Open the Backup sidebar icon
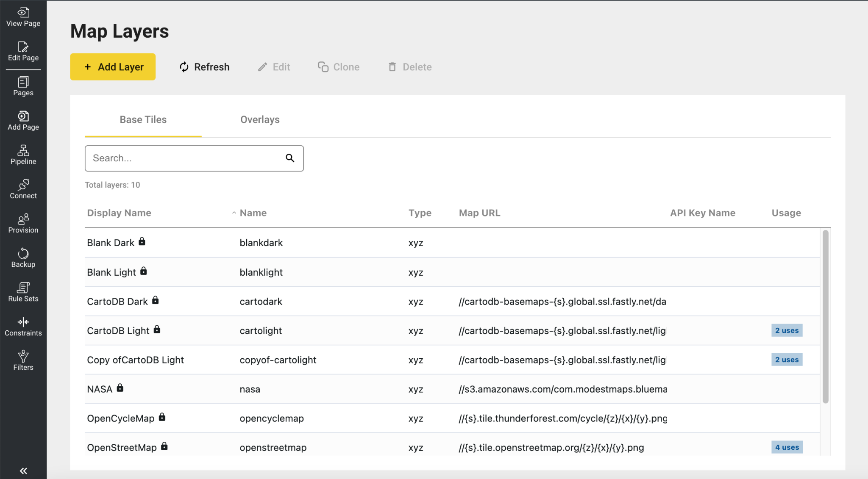868x479 pixels. pyautogui.click(x=23, y=258)
